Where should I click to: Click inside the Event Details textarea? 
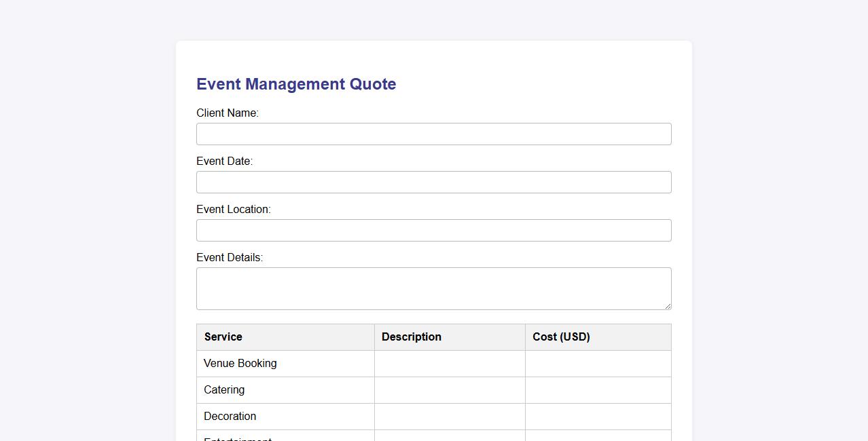pyautogui.click(x=433, y=288)
